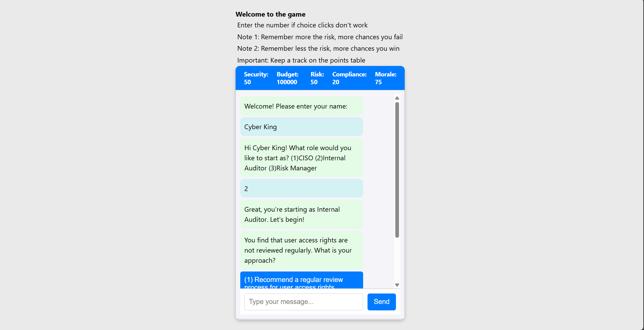Click the 'Cyber King' name message bubble
This screenshot has width=644, height=330.
(301, 127)
